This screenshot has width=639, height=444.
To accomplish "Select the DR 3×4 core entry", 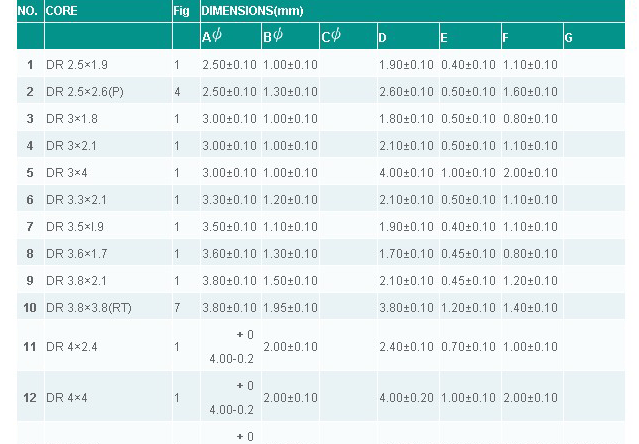I will pyautogui.click(x=66, y=173).
